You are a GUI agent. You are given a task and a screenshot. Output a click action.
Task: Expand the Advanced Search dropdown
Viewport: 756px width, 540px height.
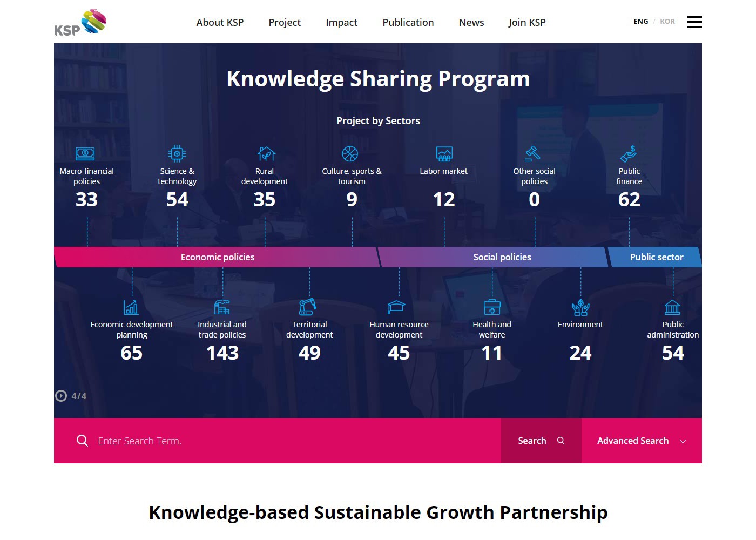pos(641,441)
